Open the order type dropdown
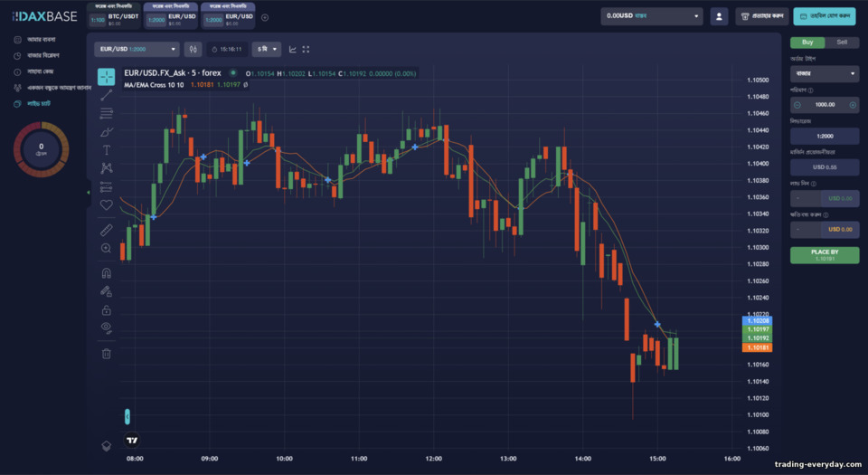 click(825, 73)
